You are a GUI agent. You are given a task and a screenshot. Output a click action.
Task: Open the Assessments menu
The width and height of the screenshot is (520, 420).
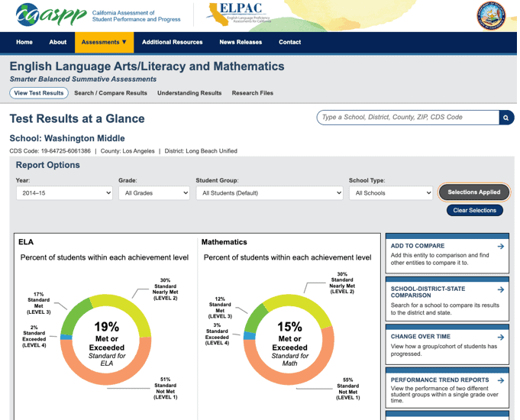(104, 42)
